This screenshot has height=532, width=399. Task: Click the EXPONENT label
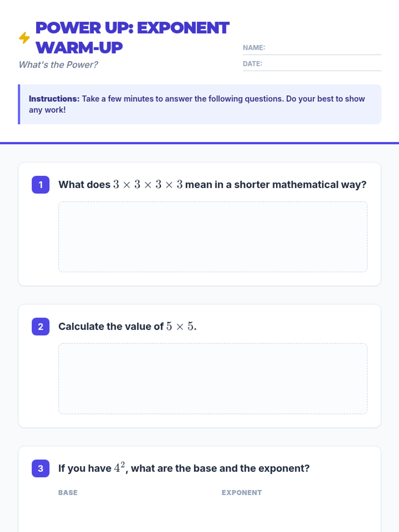(x=242, y=492)
